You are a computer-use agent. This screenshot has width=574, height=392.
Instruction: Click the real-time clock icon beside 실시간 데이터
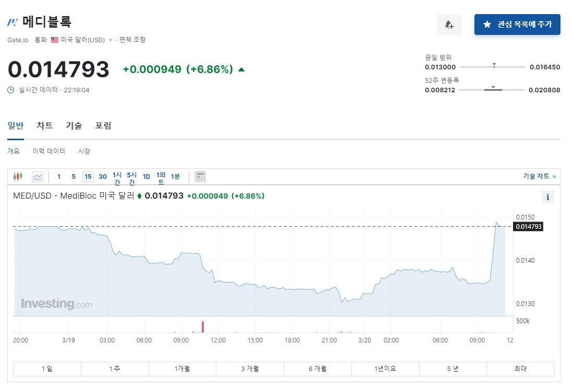coord(11,90)
